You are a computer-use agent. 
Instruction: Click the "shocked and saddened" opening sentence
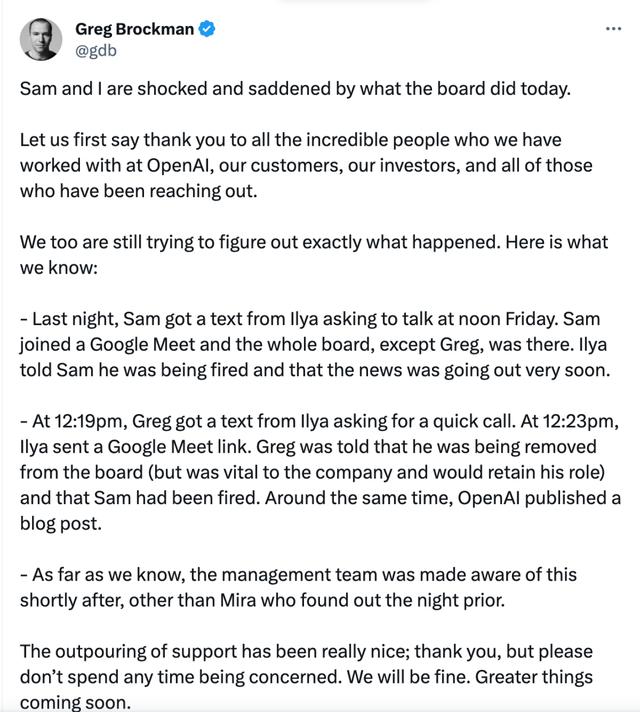click(x=294, y=88)
